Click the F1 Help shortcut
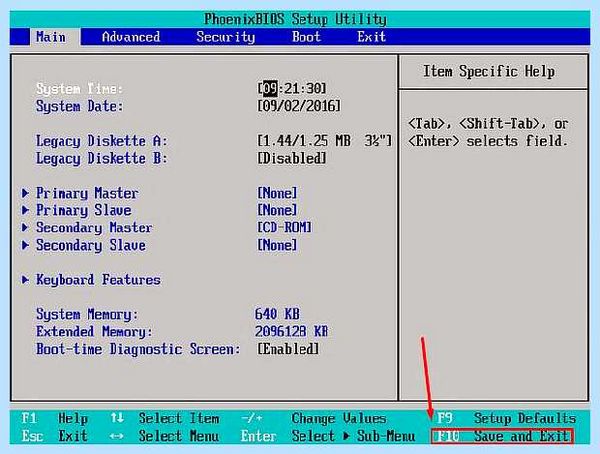Image resolution: width=600 pixels, height=454 pixels. 55,418
